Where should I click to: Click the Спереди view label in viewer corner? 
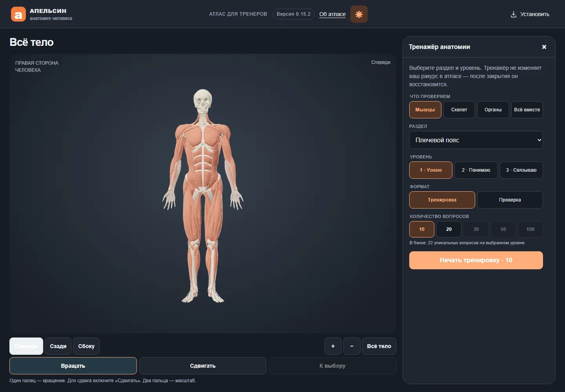click(x=381, y=62)
